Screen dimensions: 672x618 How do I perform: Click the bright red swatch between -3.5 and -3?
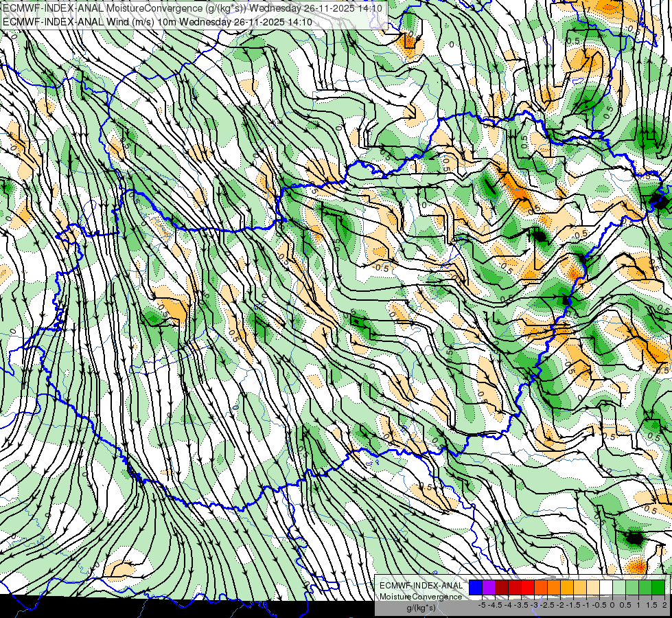(528, 588)
